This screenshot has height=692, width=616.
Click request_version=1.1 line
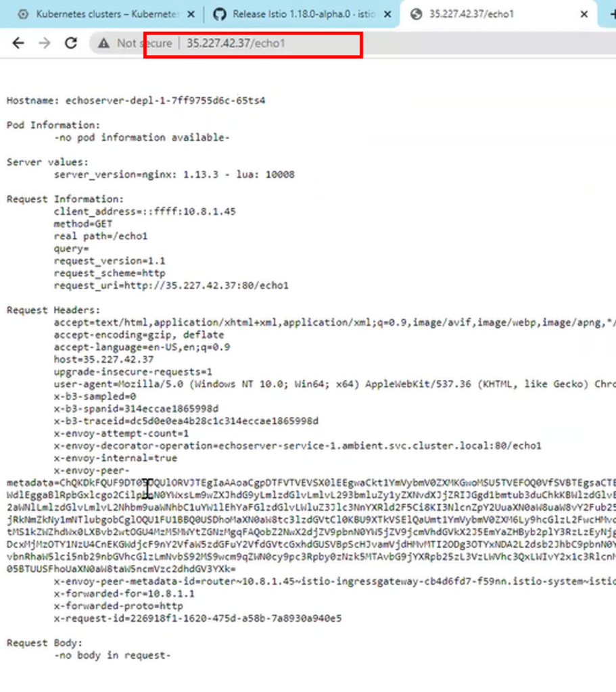pyautogui.click(x=110, y=262)
